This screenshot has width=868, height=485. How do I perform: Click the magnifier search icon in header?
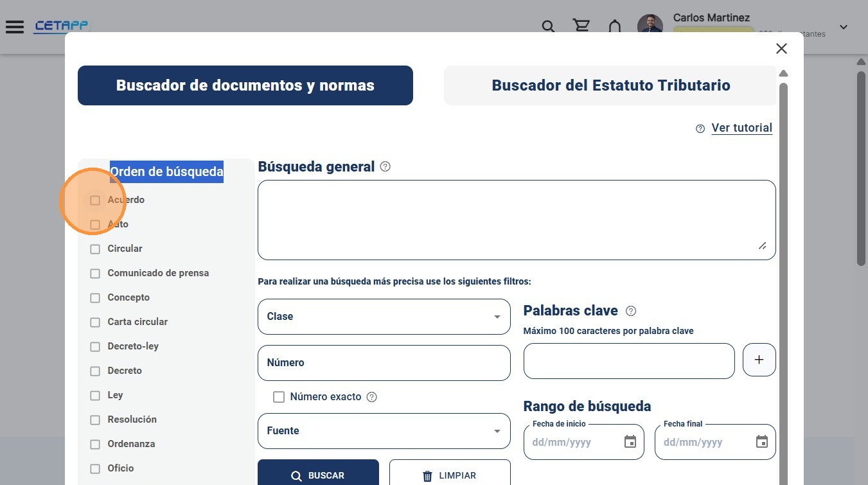click(548, 27)
